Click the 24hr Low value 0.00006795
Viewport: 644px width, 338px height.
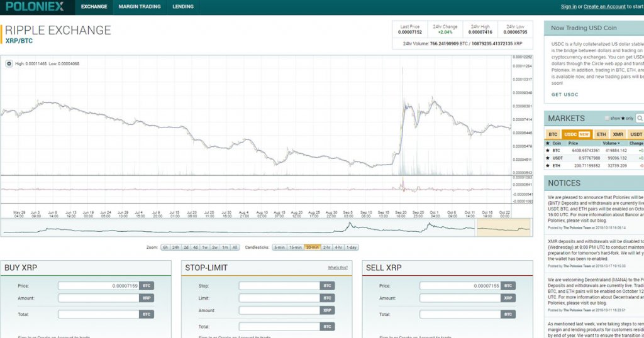[515, 32]
